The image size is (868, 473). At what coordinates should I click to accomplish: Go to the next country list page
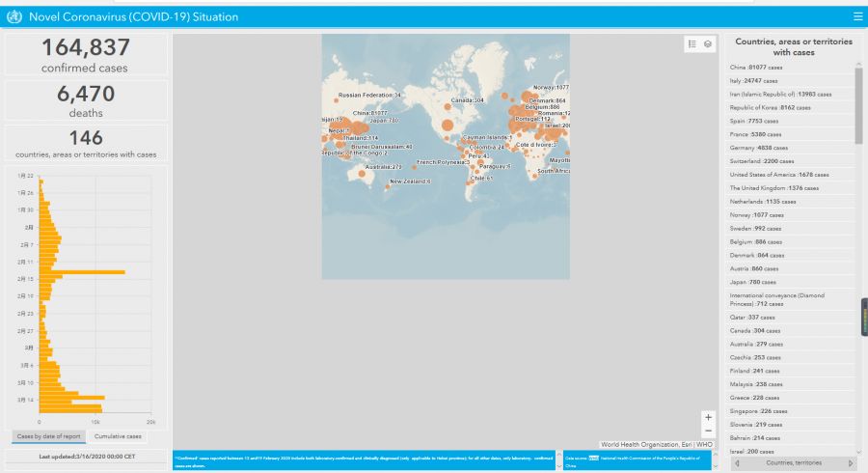click(850, 463)
